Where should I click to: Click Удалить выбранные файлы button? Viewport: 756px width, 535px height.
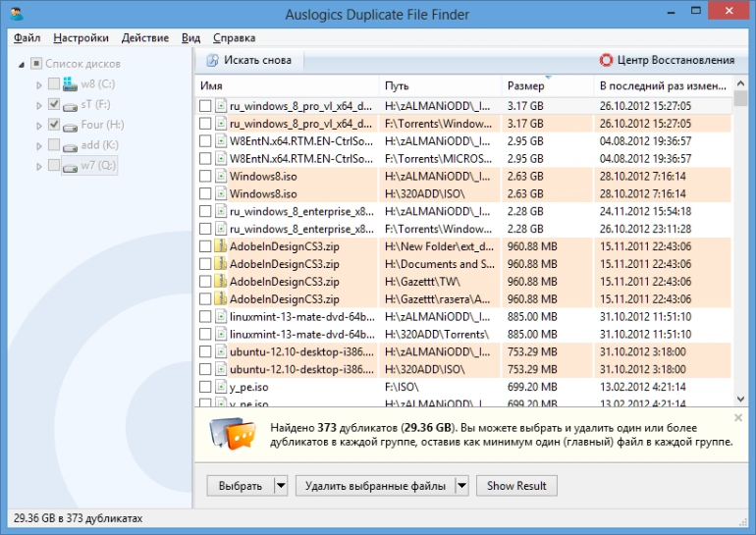click(x=375, y=485)
